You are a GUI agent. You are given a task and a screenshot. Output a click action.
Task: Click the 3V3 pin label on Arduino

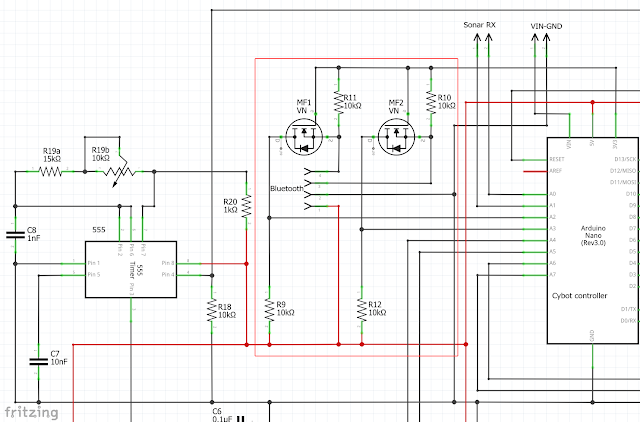point(615,144)
